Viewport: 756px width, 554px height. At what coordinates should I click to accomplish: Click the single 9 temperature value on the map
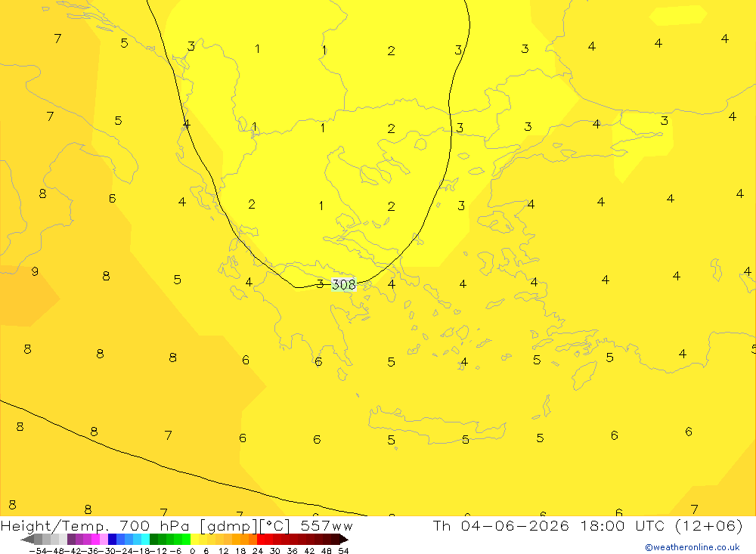click(x=35, y=271)
